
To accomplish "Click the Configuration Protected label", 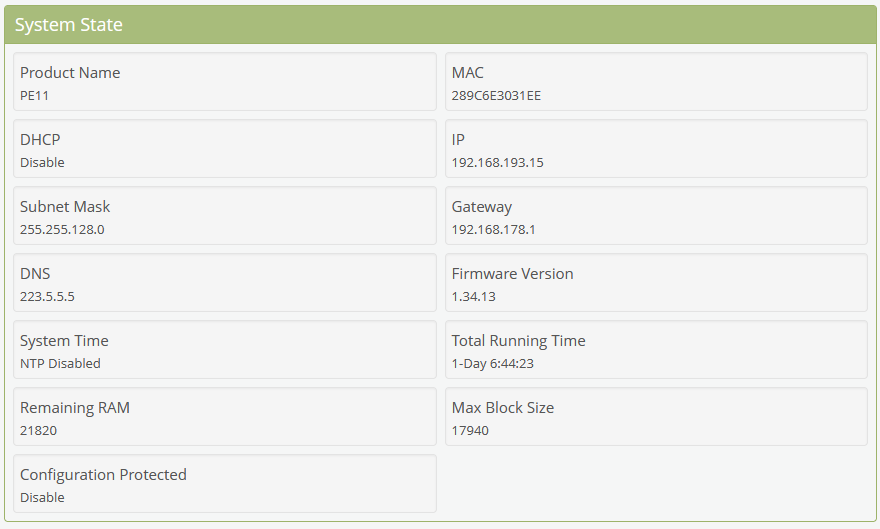I will coord(103,475).
